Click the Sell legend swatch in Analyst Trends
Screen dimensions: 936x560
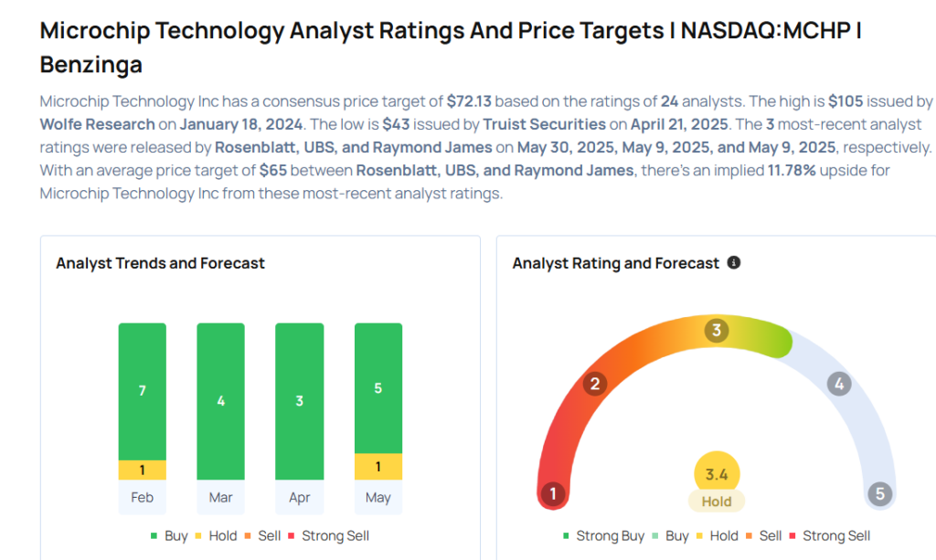(x=250, y=536)
